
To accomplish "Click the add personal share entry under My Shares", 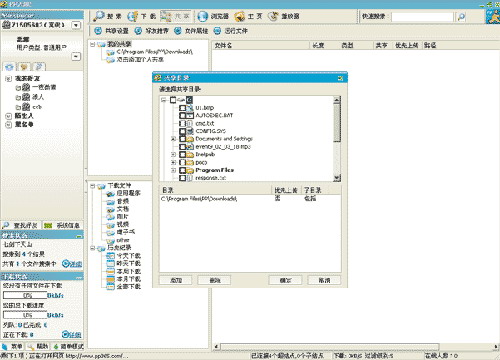I will coord(135,60).
